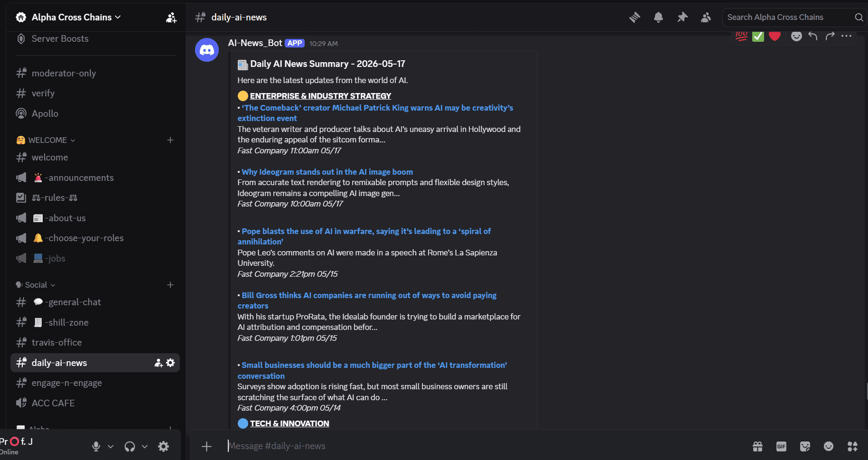Open jobs channel
868x460 pixels.
[95, 258]
